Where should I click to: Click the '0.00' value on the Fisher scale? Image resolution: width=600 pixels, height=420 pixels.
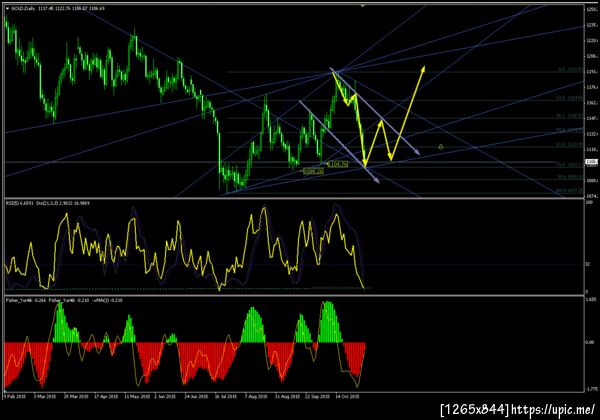point(590,342)
